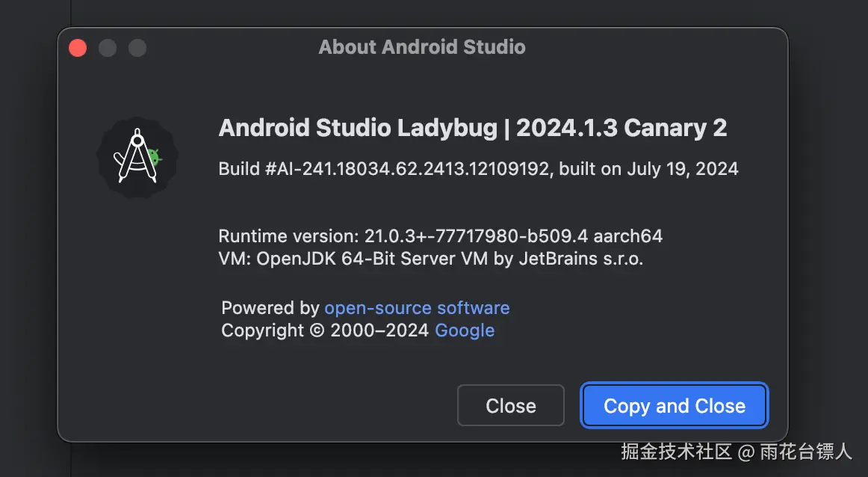The image size is (868, 477).
Task: Click the aarch64 architecture text
Action: pyautogui.click(x=627, y=236)
